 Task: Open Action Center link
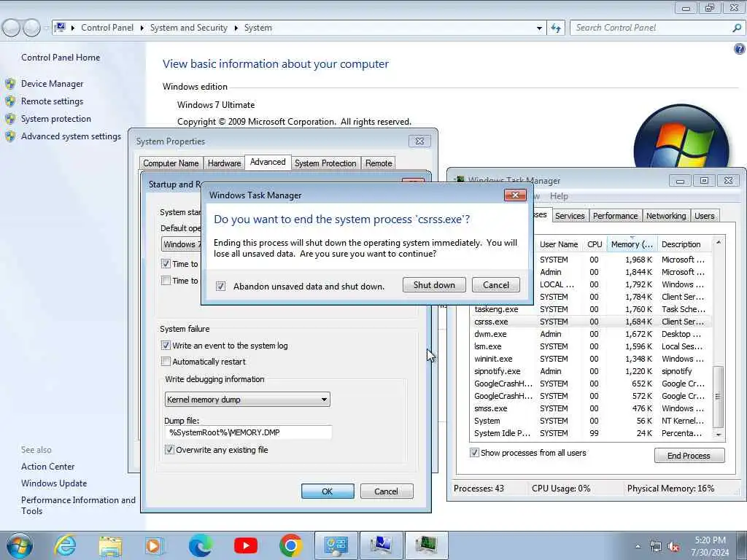(47, 467)
